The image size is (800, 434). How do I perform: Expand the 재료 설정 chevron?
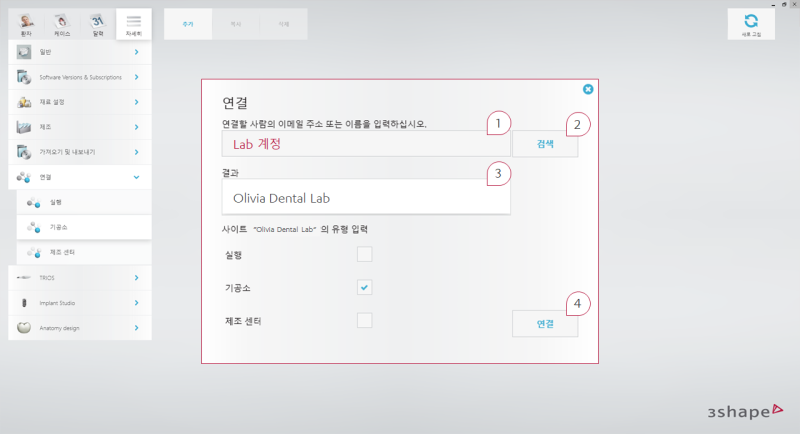(x=136, y=102)
